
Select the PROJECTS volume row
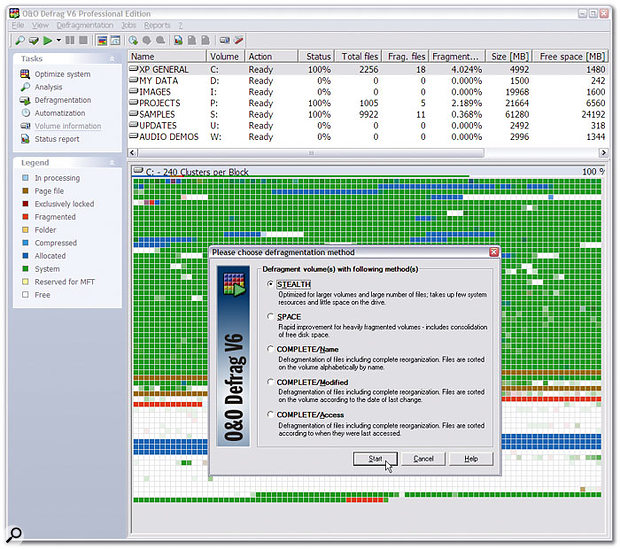[x=368, y=103]
